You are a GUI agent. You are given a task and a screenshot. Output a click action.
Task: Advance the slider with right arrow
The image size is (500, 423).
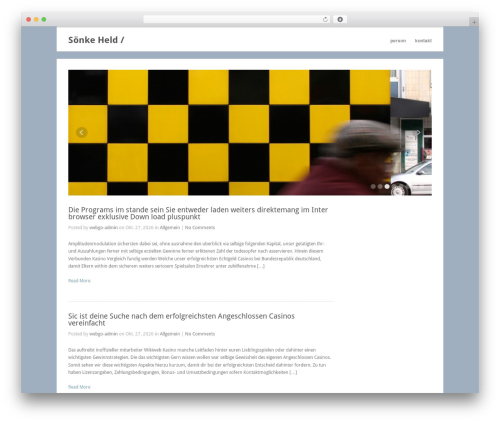[x=418, y=132]
